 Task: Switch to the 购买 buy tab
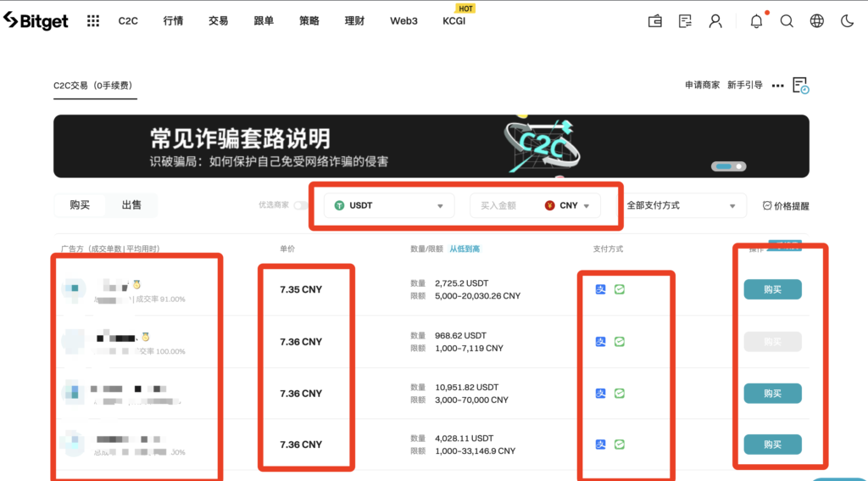[80, 205]
